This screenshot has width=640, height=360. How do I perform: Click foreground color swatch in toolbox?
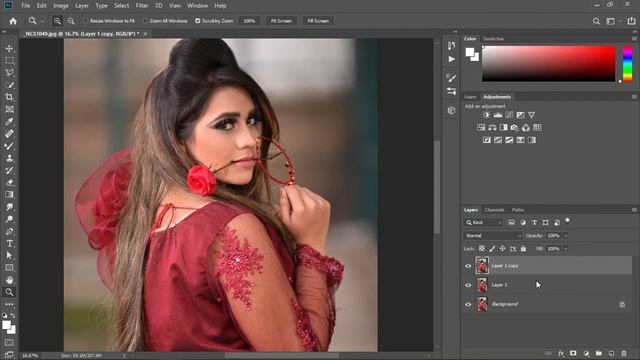(7, 325)
